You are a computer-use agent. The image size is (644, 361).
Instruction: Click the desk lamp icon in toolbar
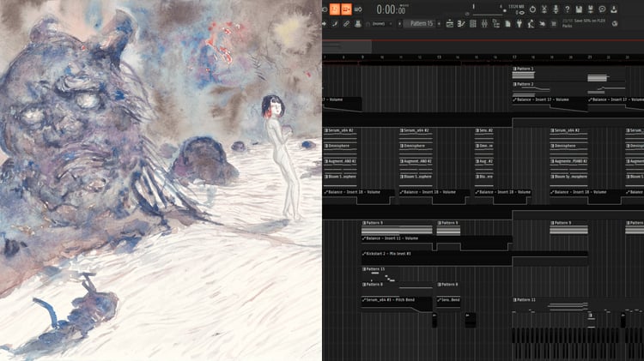click(x=531, y=24)
